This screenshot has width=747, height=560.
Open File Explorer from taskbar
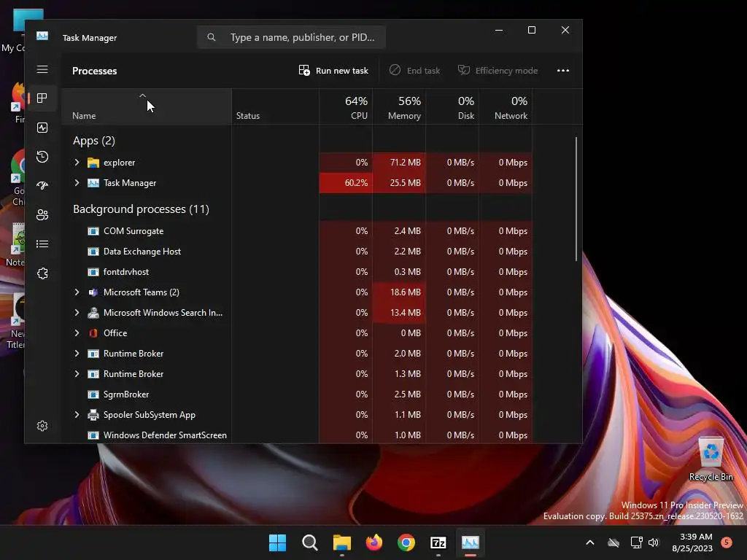tap(342, 542)
